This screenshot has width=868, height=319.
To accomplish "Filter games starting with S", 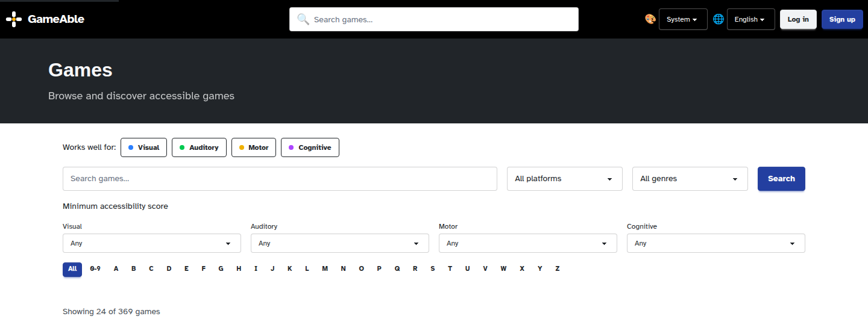I will click(x=433, y=269).
